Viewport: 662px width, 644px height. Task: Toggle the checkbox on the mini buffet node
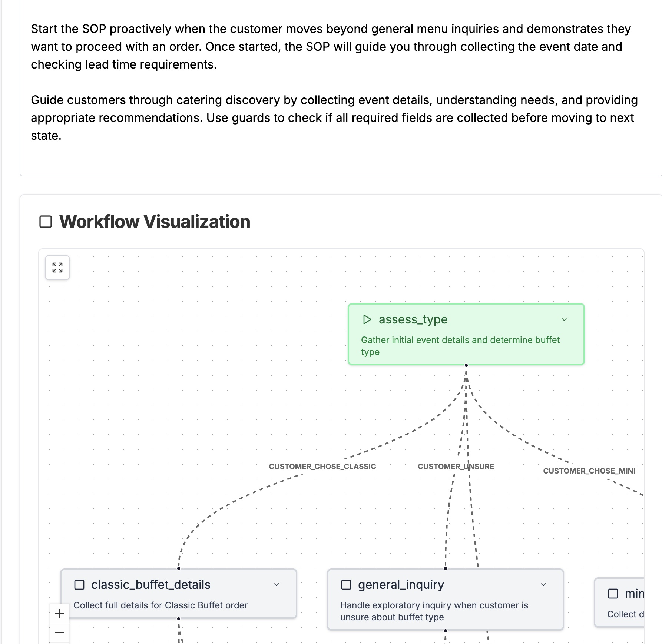[614, 594]
